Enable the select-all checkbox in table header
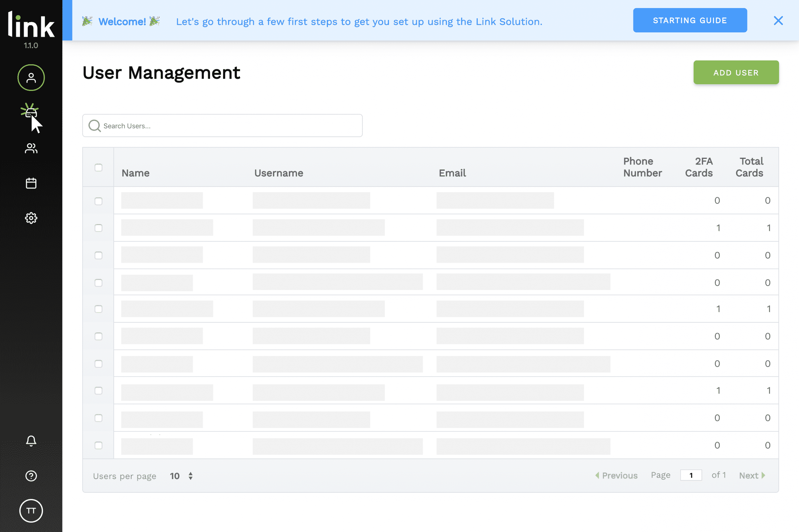This screenshot has width=799, height=532. click(x=98, y=167)
